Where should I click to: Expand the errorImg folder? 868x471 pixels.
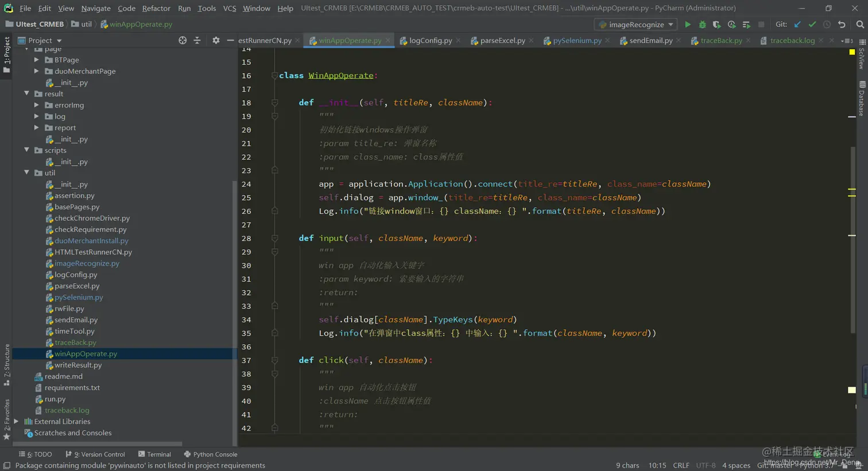click(37, 105)
